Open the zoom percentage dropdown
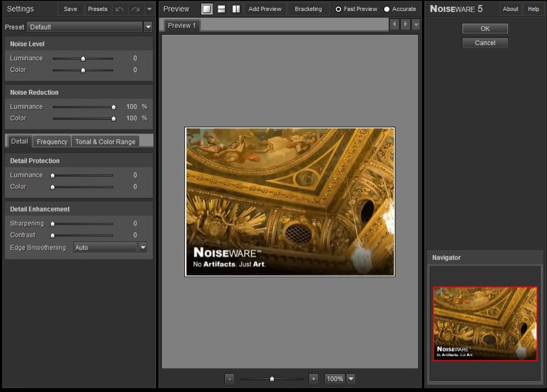The image size is (547, 392). pos(351,378)
